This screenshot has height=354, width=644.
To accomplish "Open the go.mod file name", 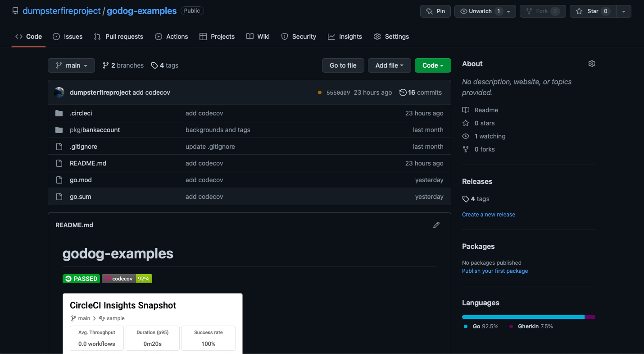I will (81, 180).
